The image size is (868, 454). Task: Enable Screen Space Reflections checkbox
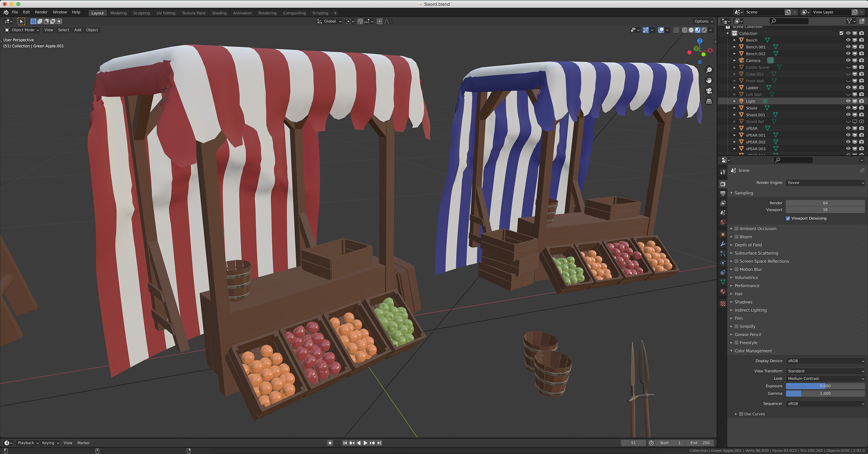[x=736, y=261]
